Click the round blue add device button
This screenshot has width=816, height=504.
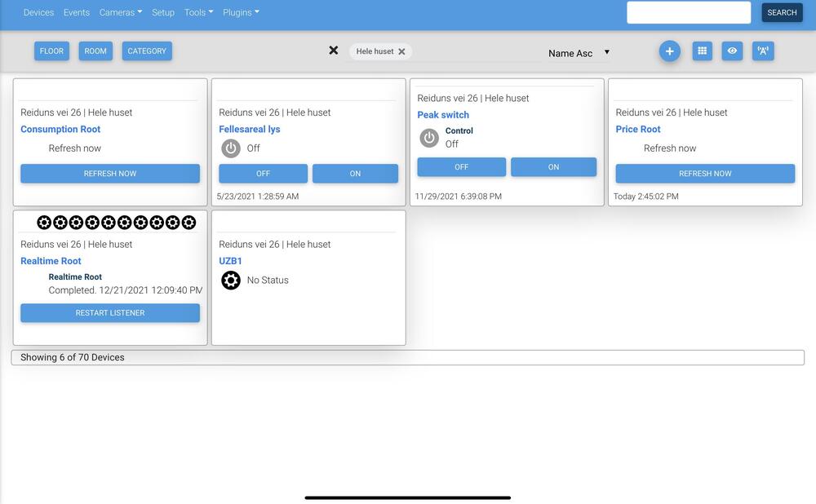[669, 51]
